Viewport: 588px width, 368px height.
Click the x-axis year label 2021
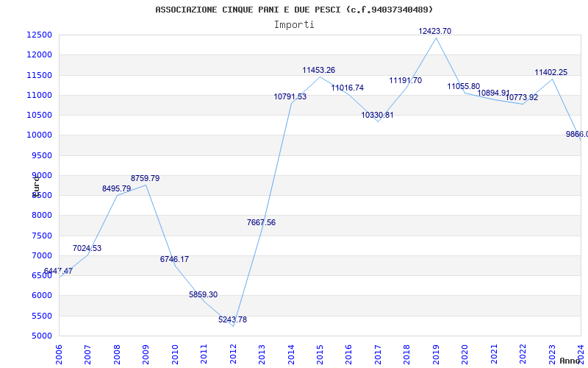(494, 354)
